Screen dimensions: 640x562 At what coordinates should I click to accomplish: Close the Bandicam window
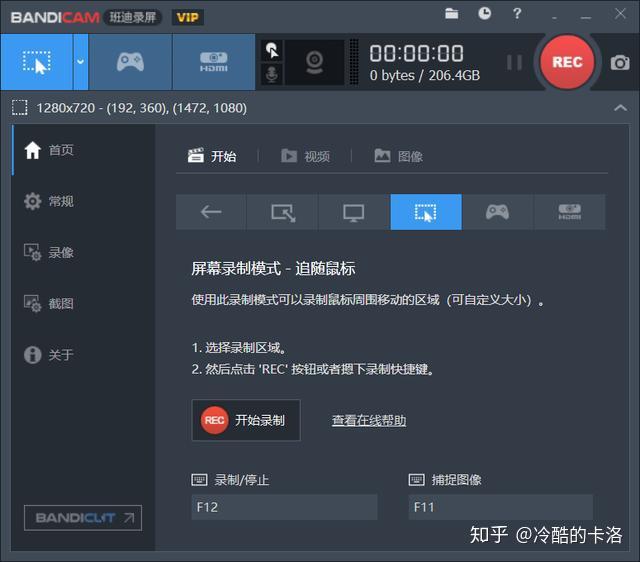click(x=620, y=14)
